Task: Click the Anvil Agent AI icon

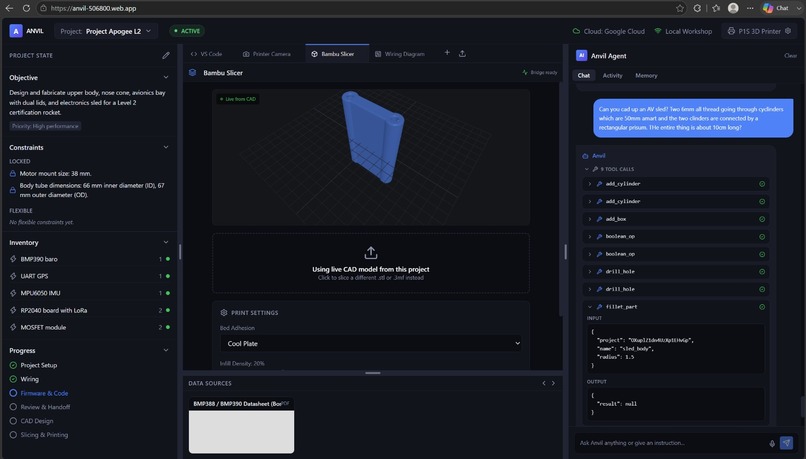Action: 581,56
